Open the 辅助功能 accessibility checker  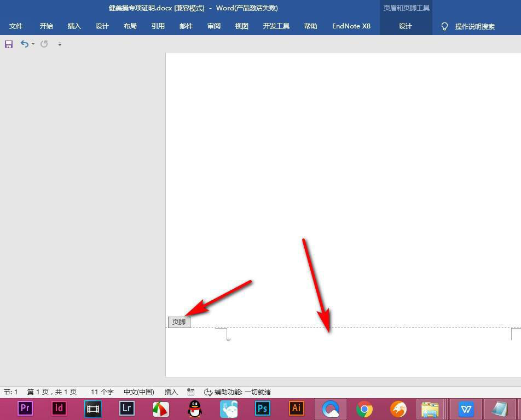(235, 392)
